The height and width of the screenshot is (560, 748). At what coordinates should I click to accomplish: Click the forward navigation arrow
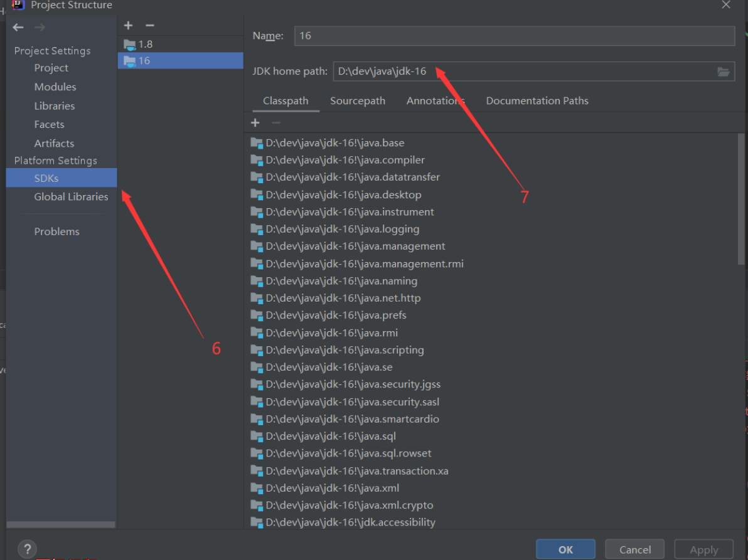(40, 28)
